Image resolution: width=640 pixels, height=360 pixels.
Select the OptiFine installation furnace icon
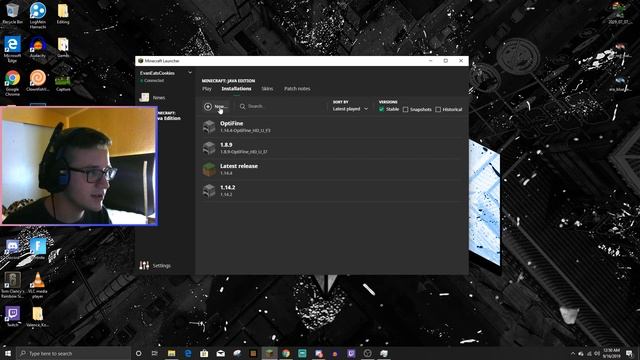coord(209,127)
